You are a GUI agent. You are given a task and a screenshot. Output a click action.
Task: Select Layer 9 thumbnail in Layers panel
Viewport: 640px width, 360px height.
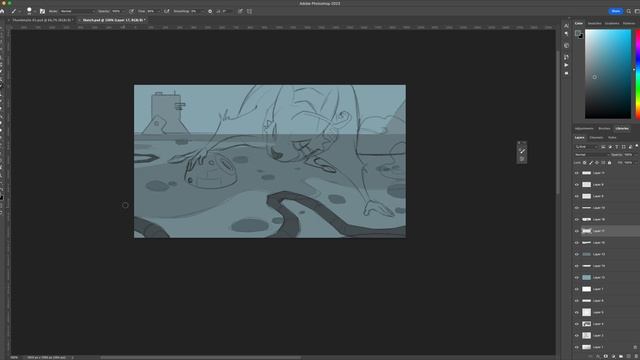587,184
